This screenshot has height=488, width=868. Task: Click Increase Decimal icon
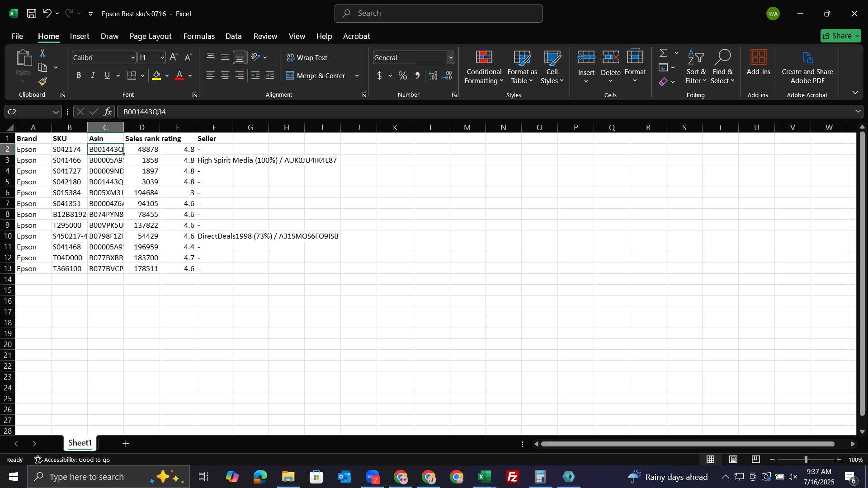pos(433,75)
